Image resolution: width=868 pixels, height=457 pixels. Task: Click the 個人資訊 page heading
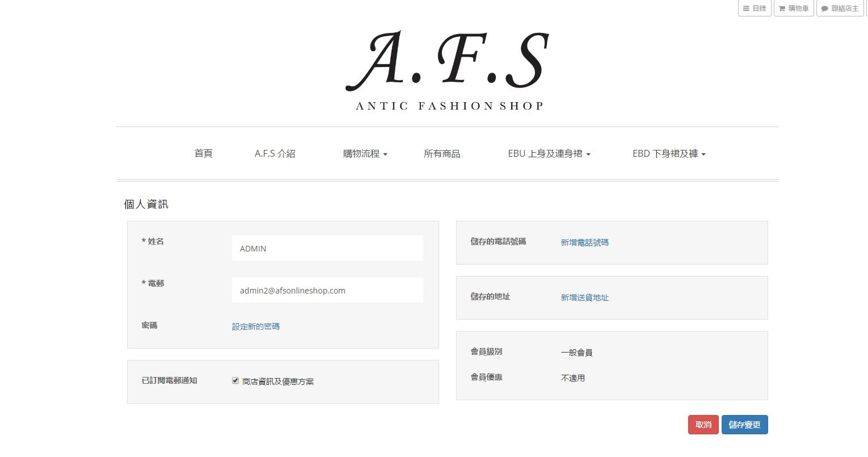click(x=146, y=204)
